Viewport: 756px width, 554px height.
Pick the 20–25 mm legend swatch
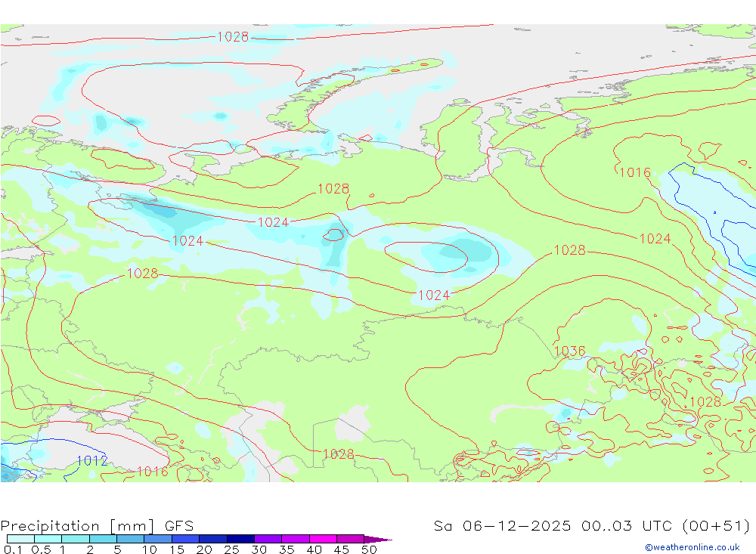(213, 539)
